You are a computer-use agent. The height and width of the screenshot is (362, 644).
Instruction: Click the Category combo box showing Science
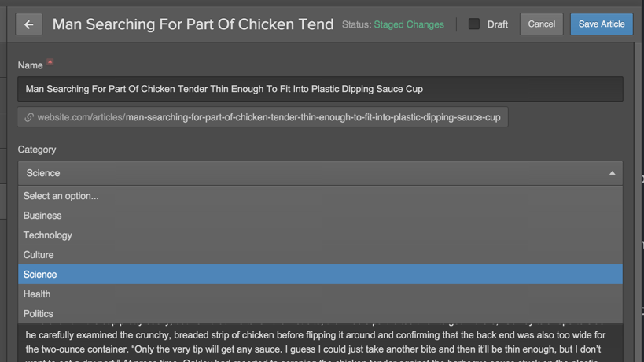[320, 173]
